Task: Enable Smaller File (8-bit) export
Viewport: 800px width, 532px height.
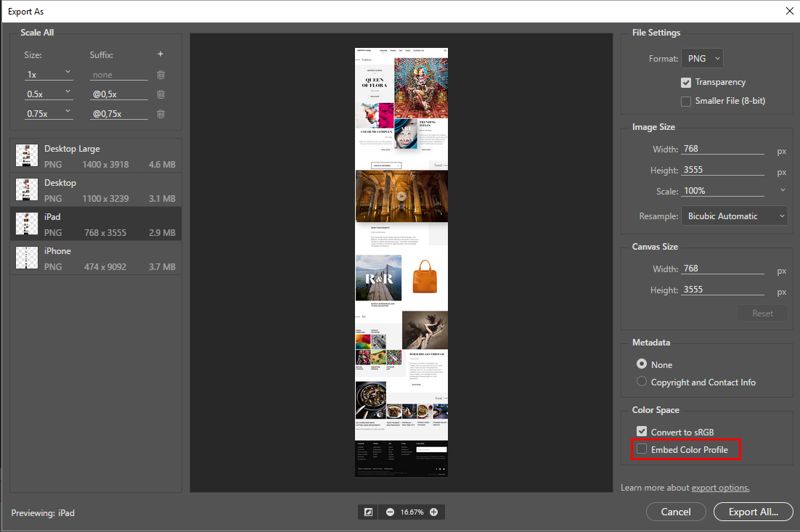Action: (x=685, y=101)
